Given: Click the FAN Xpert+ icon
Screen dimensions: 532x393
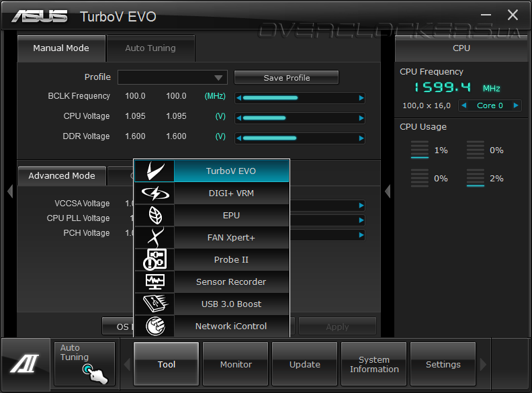Looking at the screenshot, I should coord(154,238).
